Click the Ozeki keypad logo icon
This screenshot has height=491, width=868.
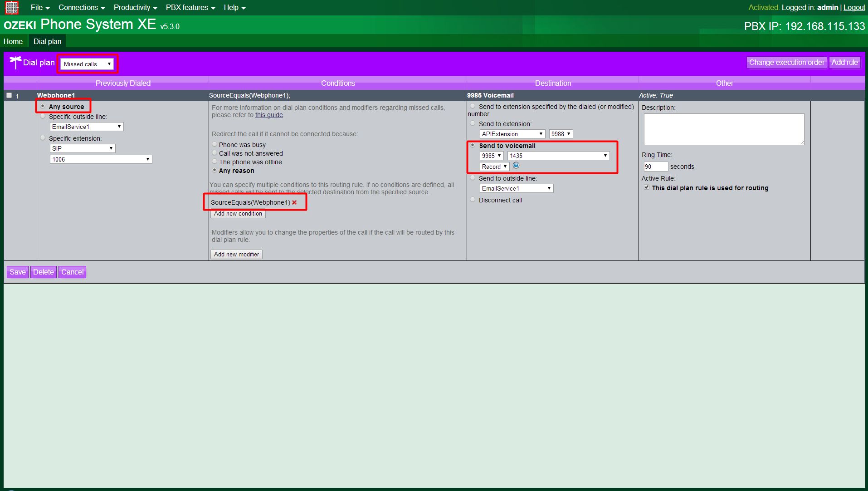click(12, 7)
